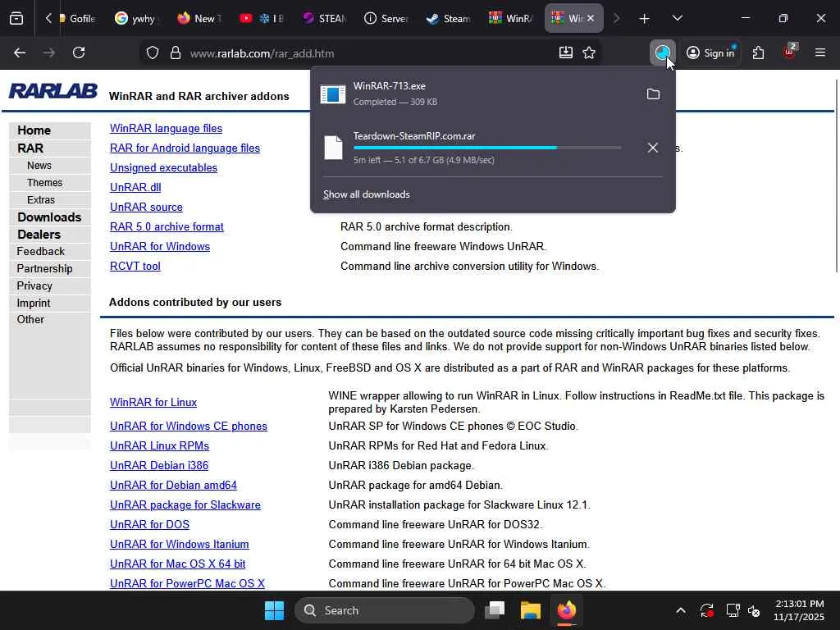840x630 pixels.
Task: Open the UnRAR source link
Action: coord(146,208)
